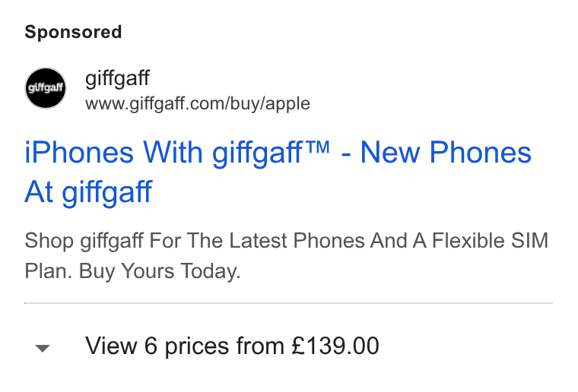Click 'New Phones' in the blue headline
The width and height of the screenshot is (578, 392).
tap(446, 152)
